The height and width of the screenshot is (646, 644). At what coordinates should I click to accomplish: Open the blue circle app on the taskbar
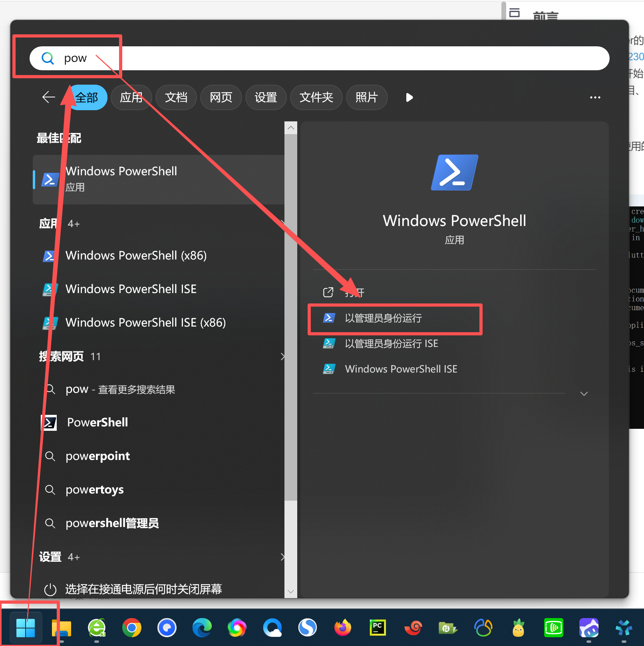(x=167, y=628)
